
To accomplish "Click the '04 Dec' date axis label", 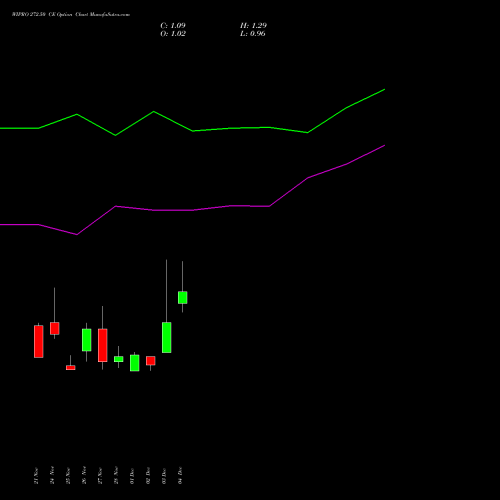I will tap(180, 476).
